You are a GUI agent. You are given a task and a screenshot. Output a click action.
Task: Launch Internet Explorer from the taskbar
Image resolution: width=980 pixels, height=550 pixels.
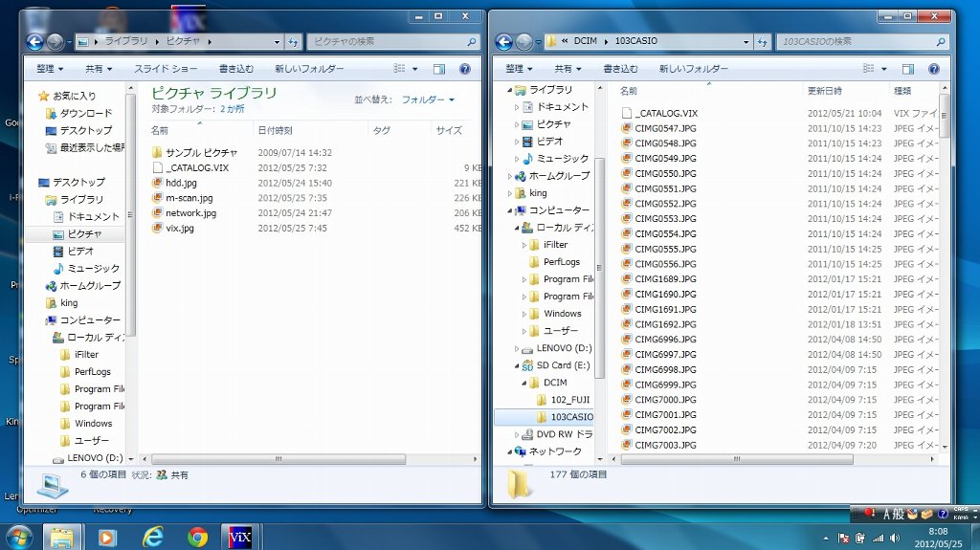pyautogui.click(x=153, y=537)
